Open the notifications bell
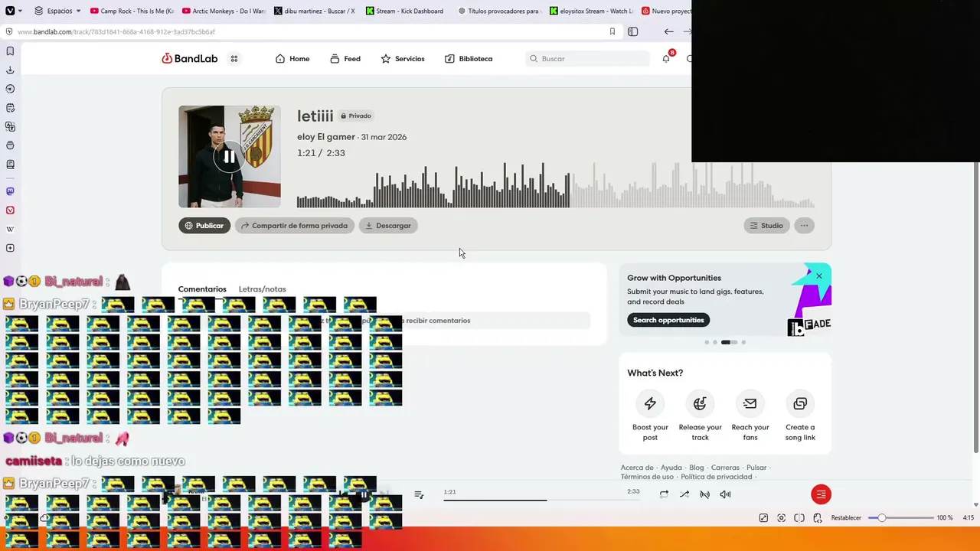This screenshot has width=980, height=551. pyautogui.click(x=666, y=58)
